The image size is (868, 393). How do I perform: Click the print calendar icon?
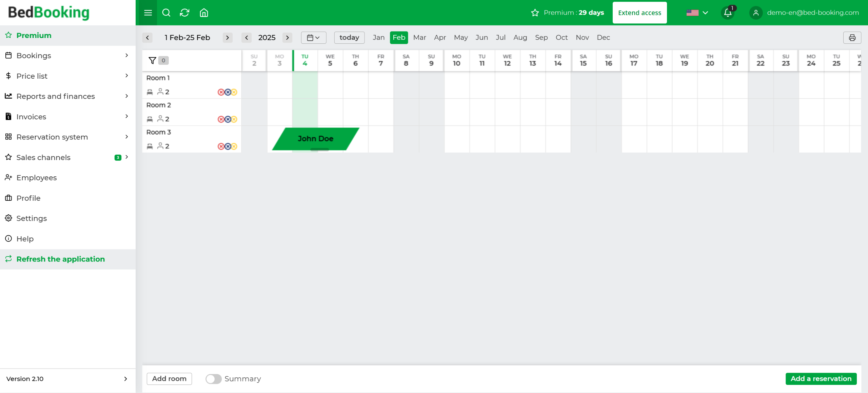click(852, 38)
